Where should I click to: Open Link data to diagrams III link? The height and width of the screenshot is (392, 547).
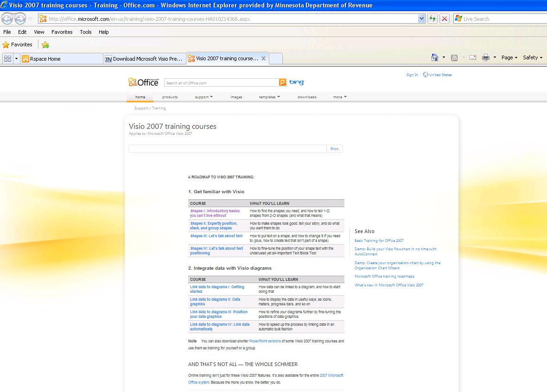pyautogui.click(x=219, y=314)
